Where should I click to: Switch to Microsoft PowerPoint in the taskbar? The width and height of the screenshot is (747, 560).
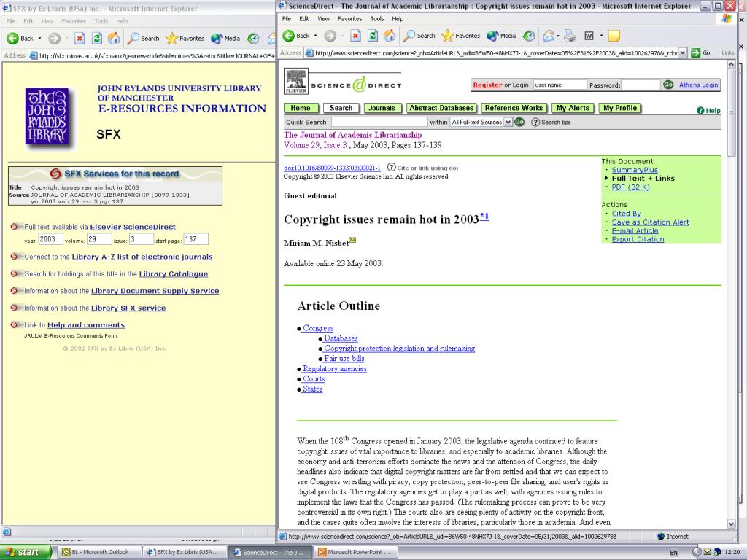(x=355, y=553)
